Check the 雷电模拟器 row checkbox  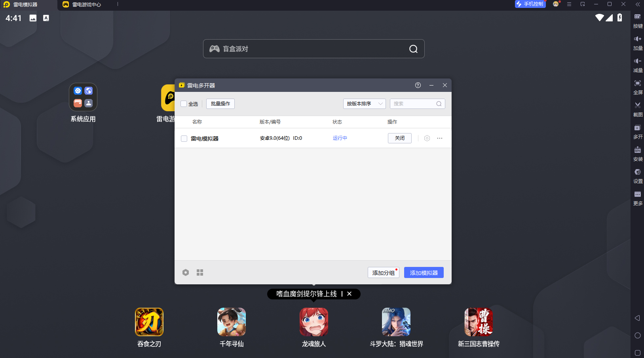tap(184, 139)
